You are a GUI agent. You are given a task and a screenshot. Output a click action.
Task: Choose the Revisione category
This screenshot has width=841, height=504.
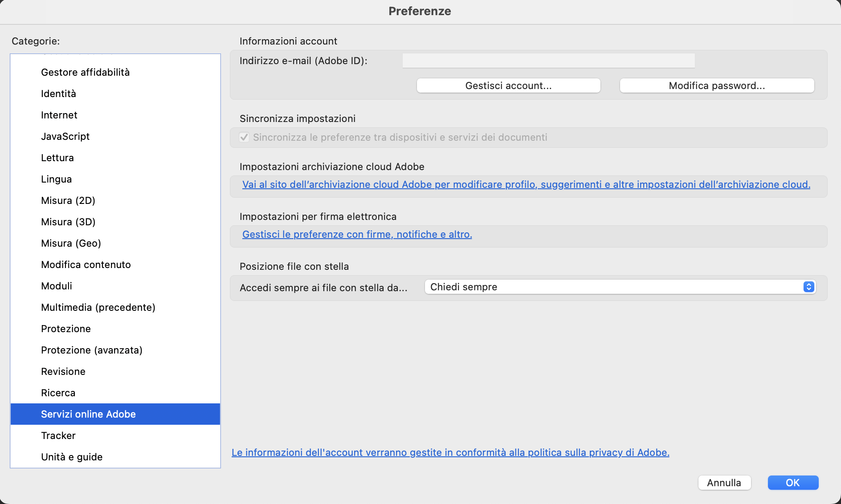click(x=115, y=371)
